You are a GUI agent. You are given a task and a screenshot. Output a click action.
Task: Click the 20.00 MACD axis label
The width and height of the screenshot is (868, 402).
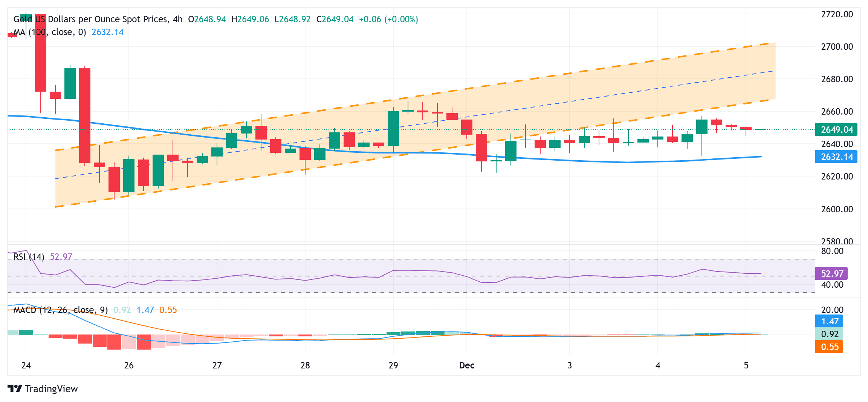click(832, 310)
